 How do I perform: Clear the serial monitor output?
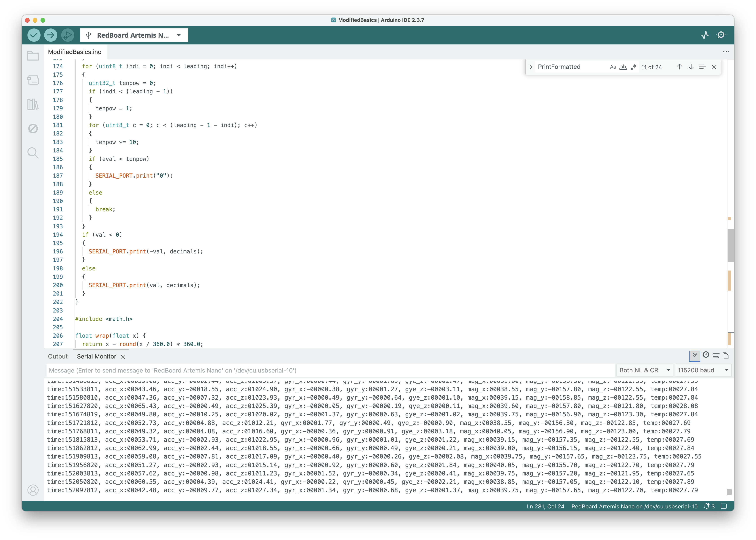(716, 356)
